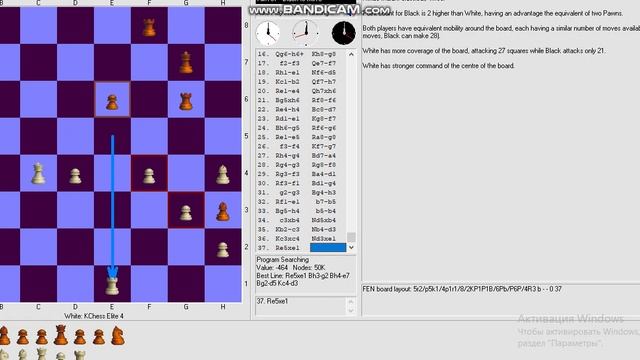Select move 27 Rh4-g4 in list
This screenshot has width=640, height=360.
pos(287,156)
